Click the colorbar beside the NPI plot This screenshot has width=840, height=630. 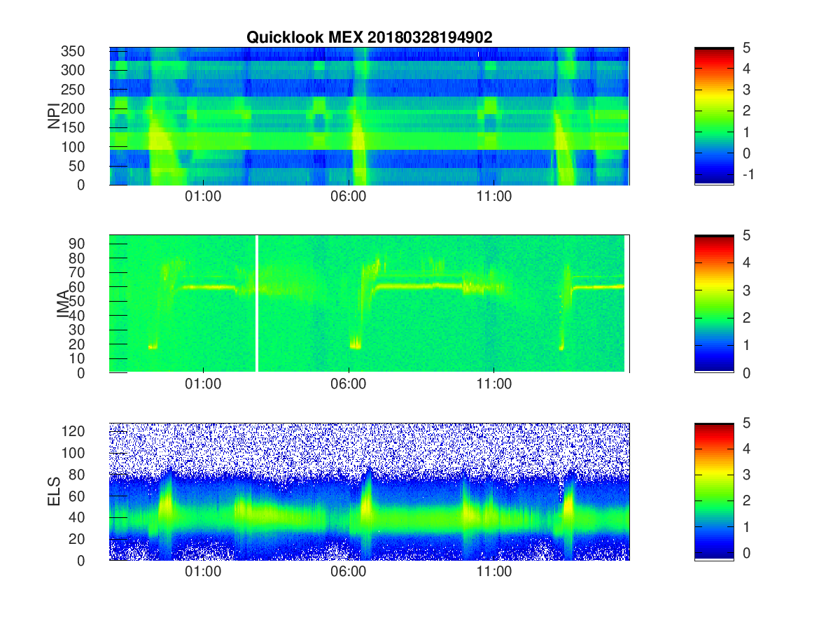coord(714,116)
